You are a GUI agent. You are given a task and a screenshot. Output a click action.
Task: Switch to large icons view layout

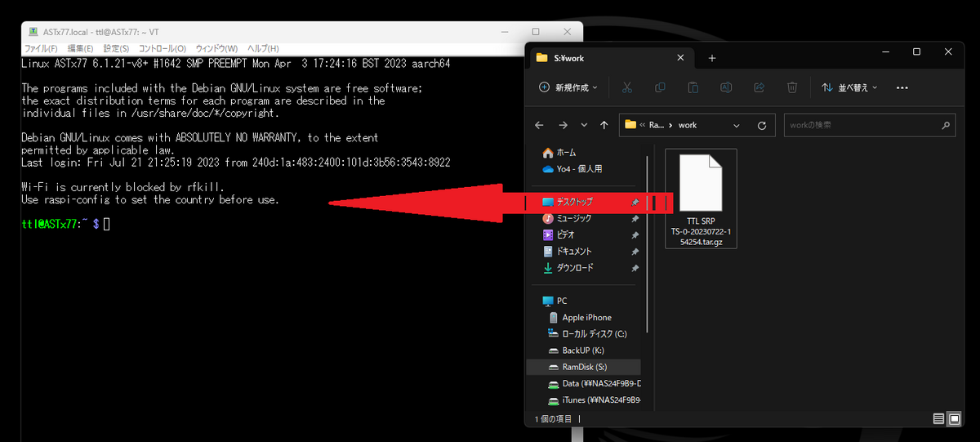click(x=955, y=419)
